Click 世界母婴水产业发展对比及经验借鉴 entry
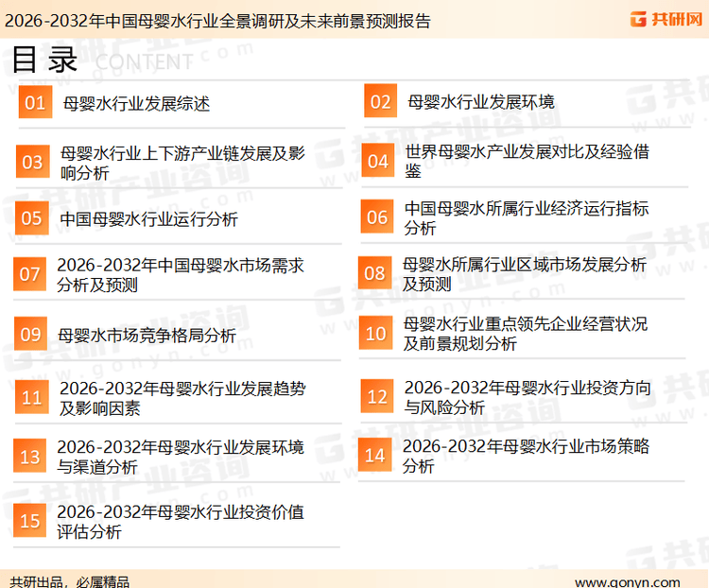This screenshot has height=588, width=709. point(527,162)
